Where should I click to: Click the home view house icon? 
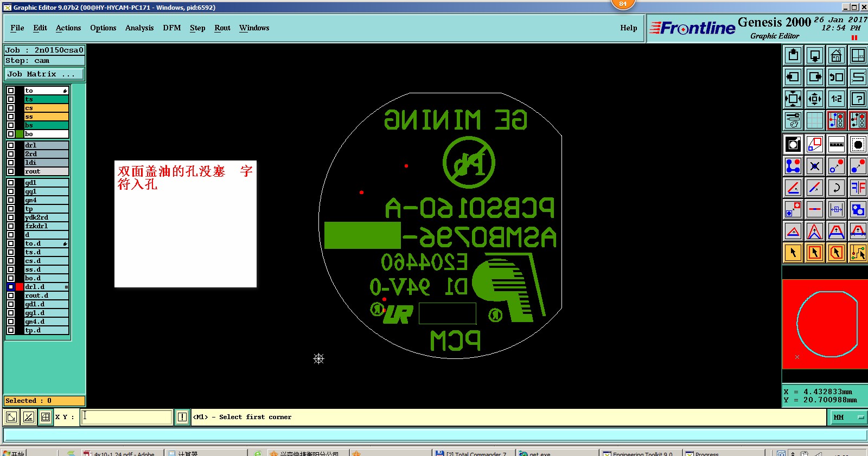coord(837,55)
